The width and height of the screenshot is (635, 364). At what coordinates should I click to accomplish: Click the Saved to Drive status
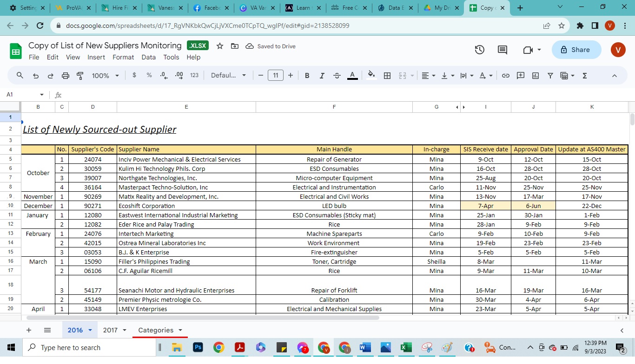[271, 46]
